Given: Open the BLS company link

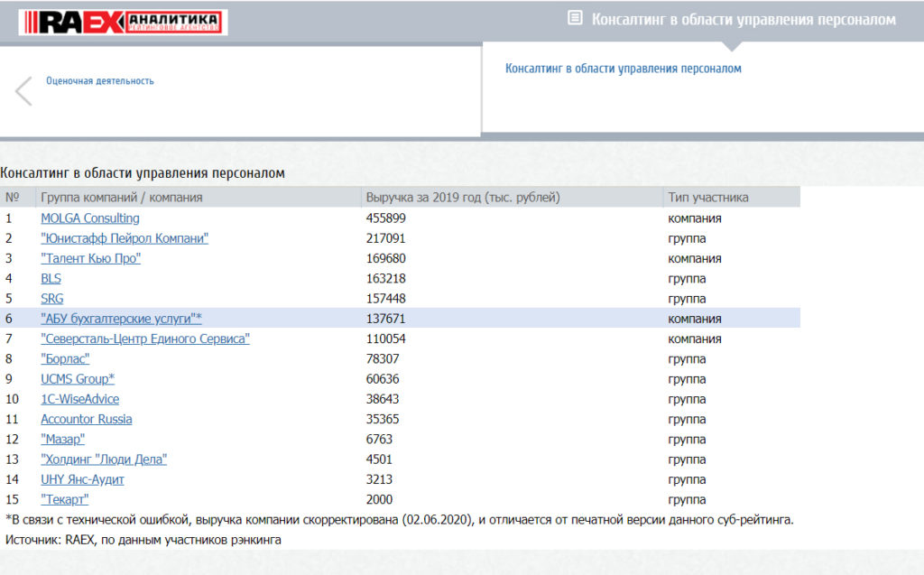Looking at the screenshot, I should (51, 279).
